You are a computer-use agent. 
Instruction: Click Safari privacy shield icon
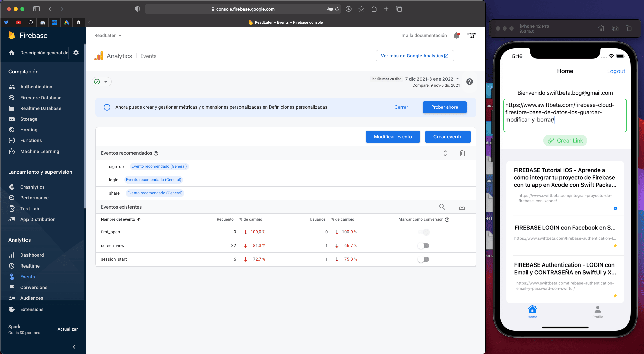137,9
